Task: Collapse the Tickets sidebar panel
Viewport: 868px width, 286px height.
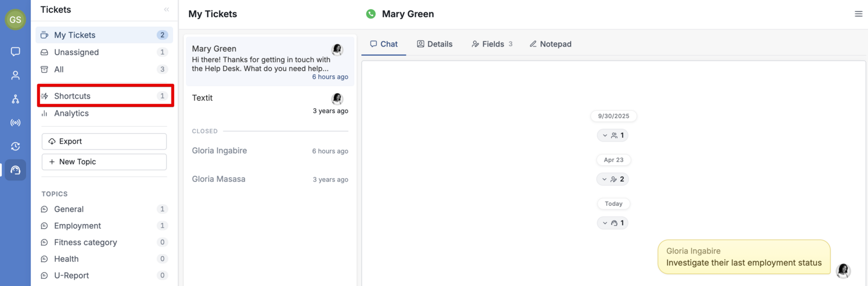Action: [x=167, y=10]
